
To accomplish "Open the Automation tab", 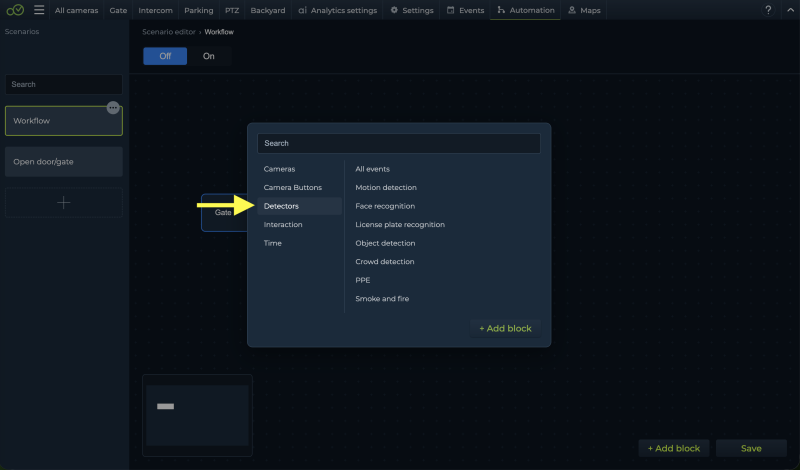I will click(x=526, y=10).
